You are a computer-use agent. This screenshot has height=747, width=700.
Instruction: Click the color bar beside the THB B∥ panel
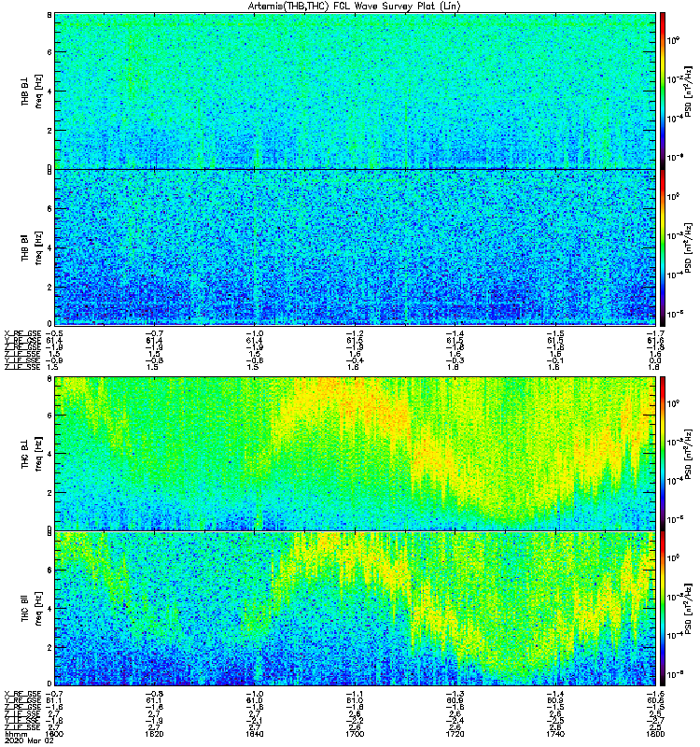[663, 247]
